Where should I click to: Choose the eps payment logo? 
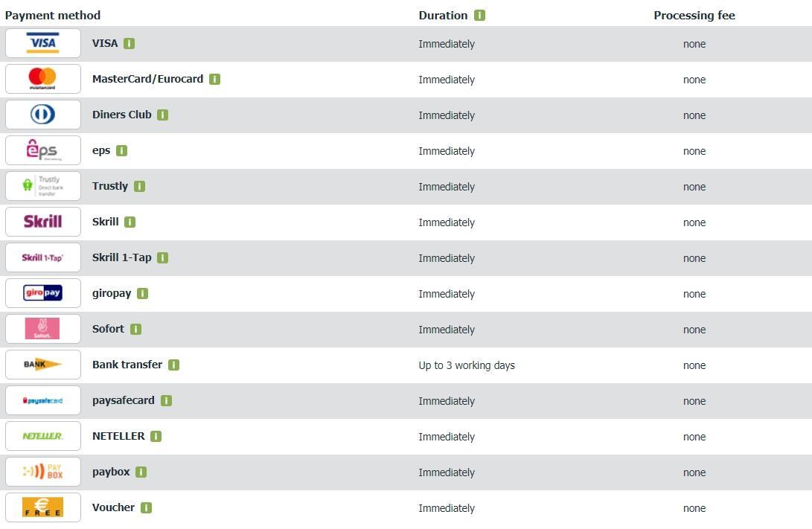coord(42,150)
